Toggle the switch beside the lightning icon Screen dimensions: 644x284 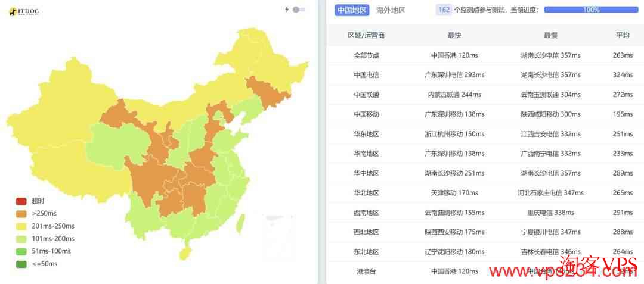[299, 10]
